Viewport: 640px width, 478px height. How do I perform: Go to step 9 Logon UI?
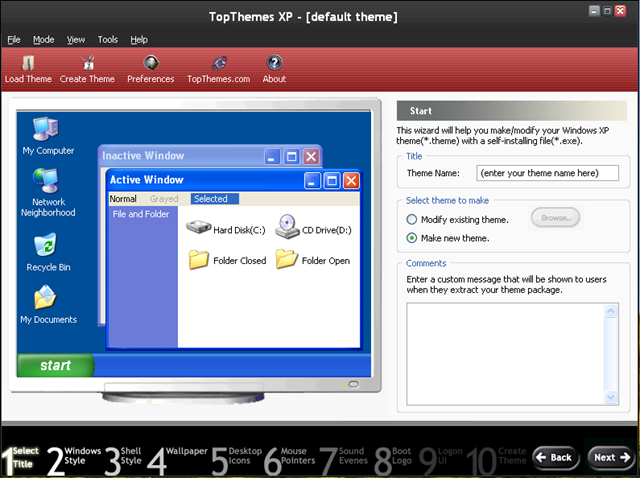pos(441,460)
